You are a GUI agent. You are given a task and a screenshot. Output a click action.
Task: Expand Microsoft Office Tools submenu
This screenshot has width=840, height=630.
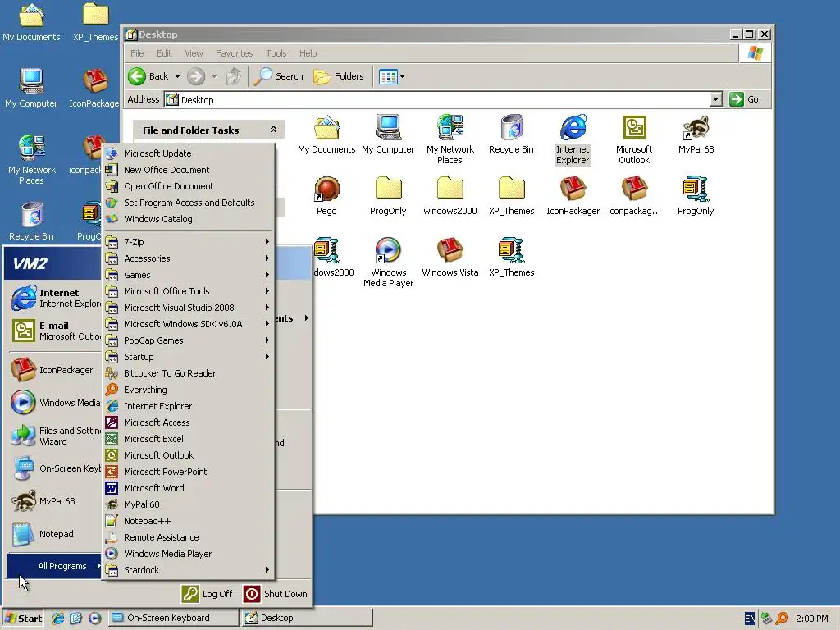[x=189, y=291]
